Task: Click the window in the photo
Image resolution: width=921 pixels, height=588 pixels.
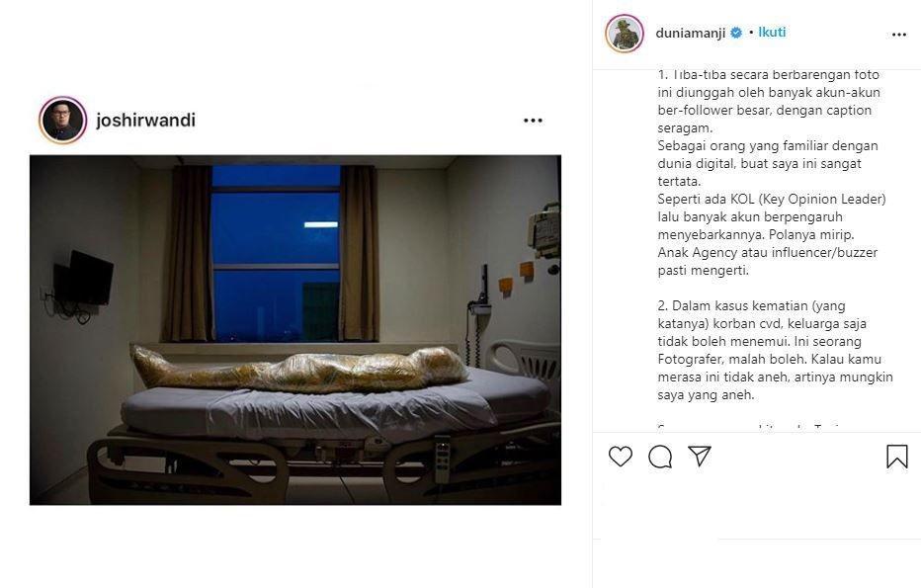Action: click(x=276, y=253)
